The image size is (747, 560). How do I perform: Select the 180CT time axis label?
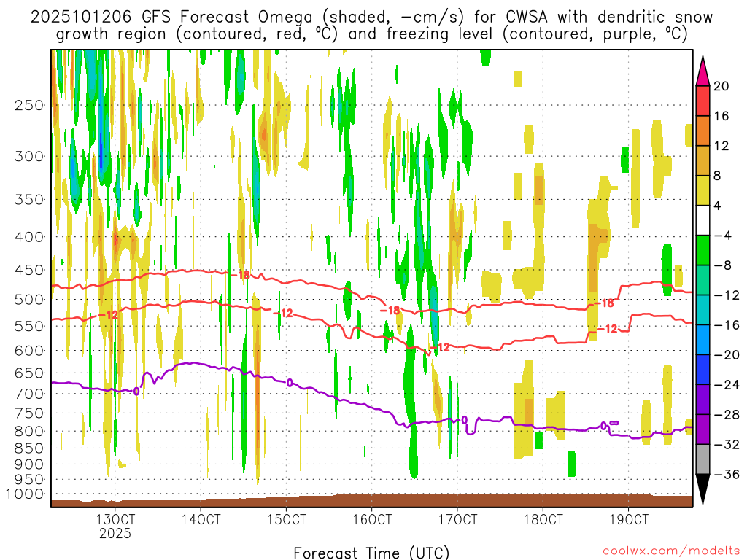pos(543,519)
